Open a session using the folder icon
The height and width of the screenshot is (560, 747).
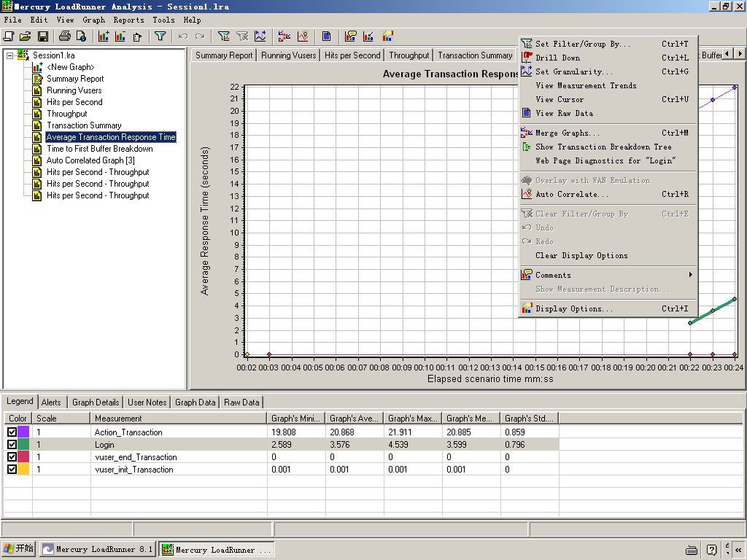26,36
